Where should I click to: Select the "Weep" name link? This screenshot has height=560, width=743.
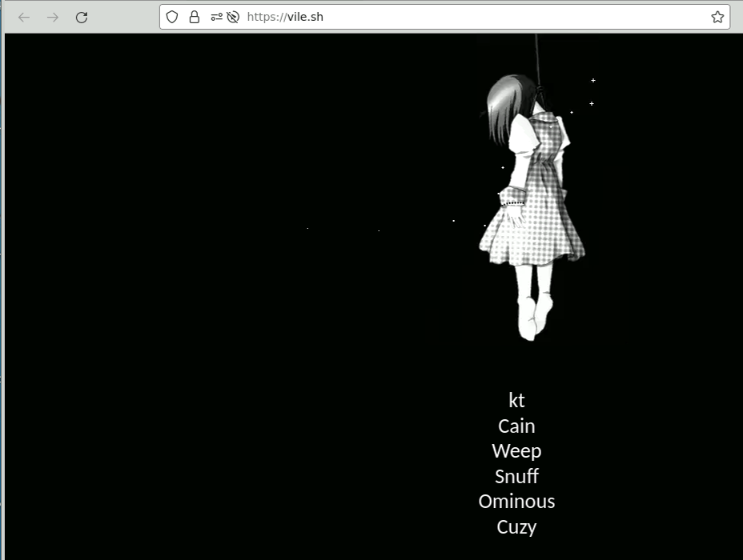[516, 451]
